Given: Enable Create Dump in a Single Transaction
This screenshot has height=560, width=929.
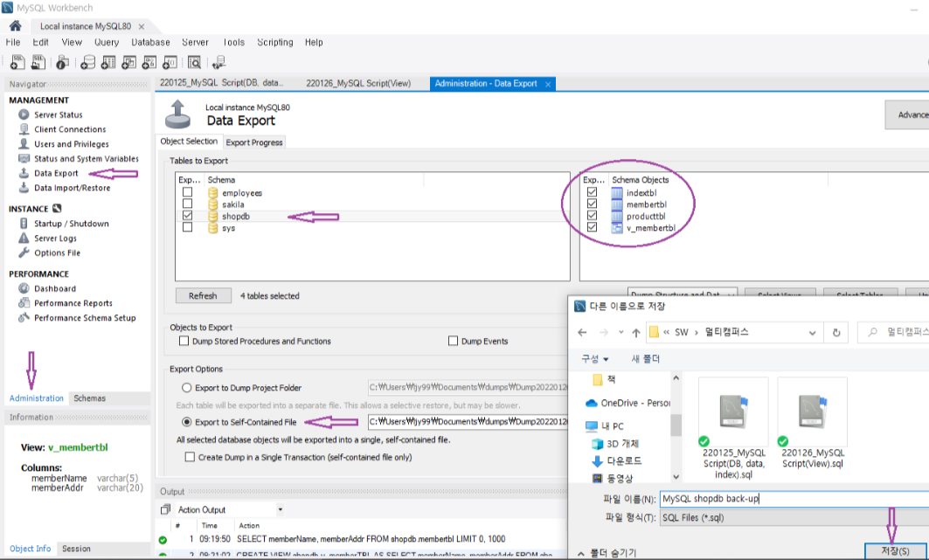Looking at the screenshot, I should point(190,457).
